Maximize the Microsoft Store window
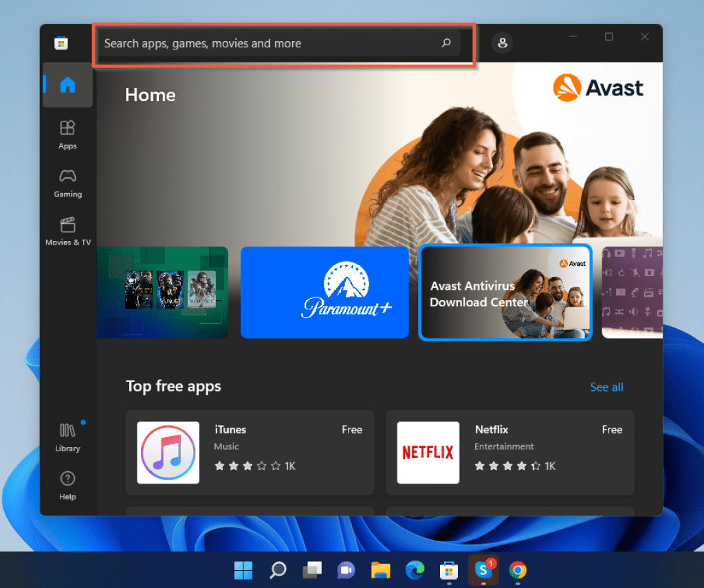The image size is (704, 588). tap(609, 36)
